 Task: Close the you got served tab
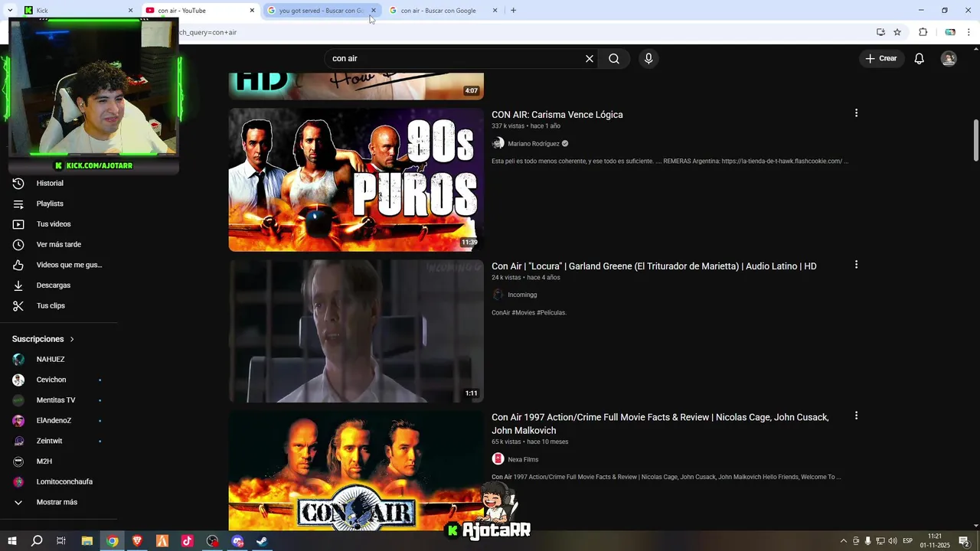(x=374, y=11)
